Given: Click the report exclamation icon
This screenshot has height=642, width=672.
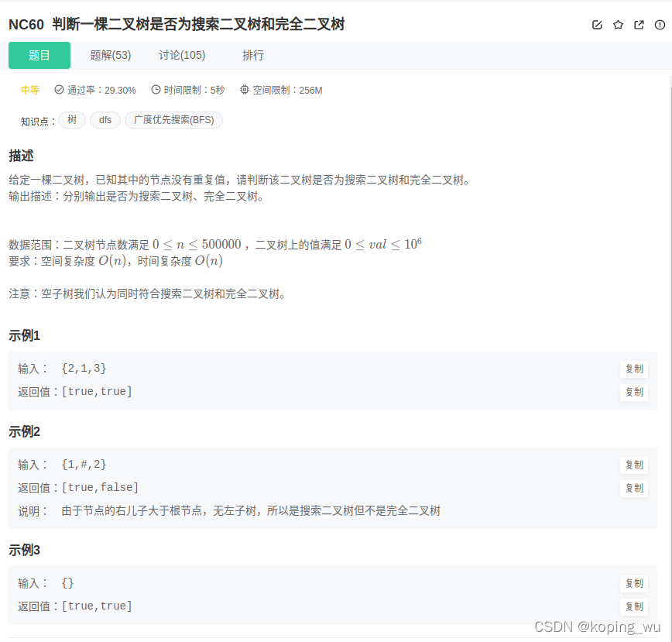Looking at the screenshot, I should [660, 25].
